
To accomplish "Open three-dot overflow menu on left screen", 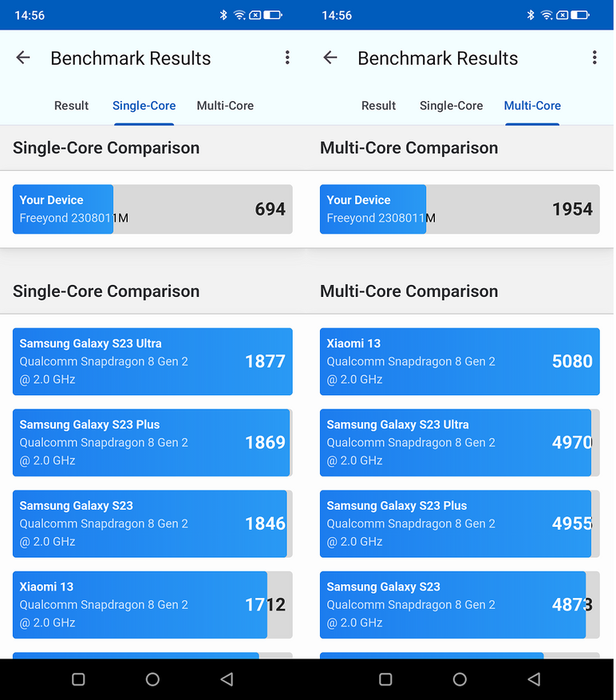I will point(287,57).
